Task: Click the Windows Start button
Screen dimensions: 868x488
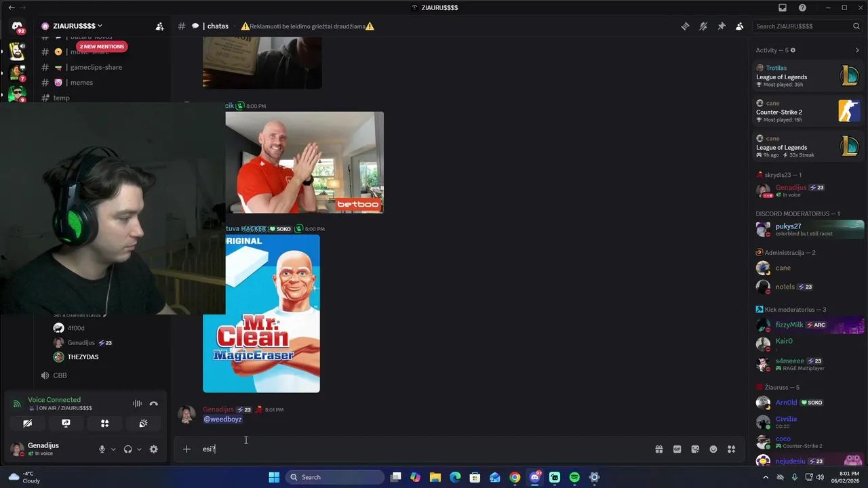Action: [x=274, y=477]
